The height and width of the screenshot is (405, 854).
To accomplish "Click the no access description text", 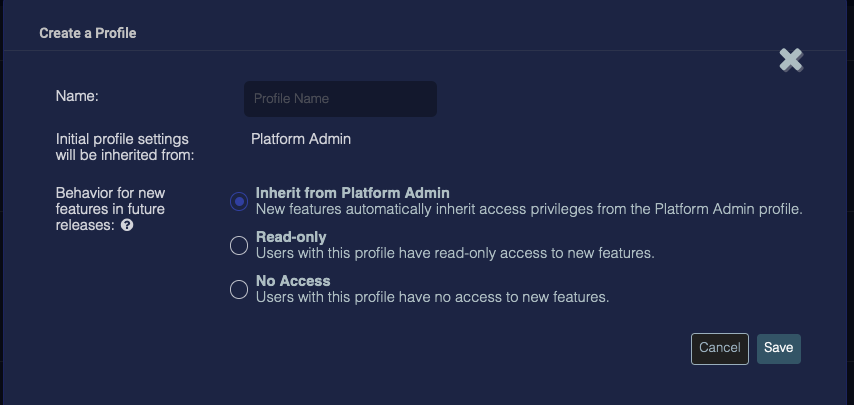I will (432, 297).
